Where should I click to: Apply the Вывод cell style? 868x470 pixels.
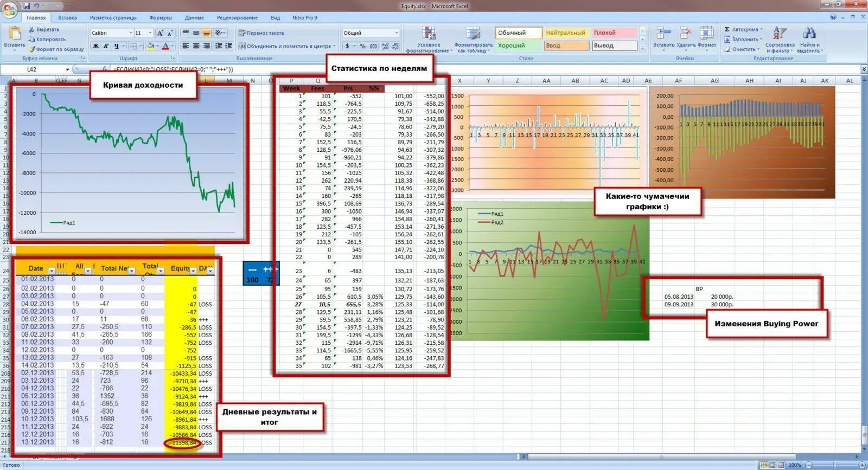tap(614, 46)
